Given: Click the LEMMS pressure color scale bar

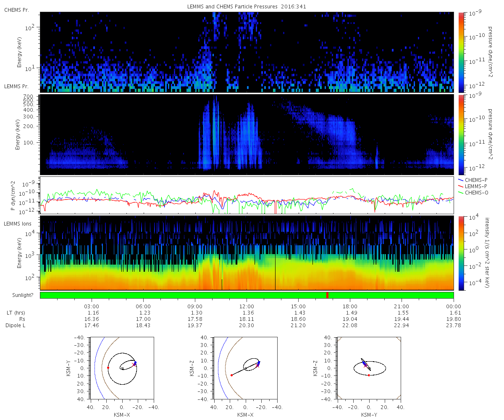Looking at the screenshot, I should [461, 134].
